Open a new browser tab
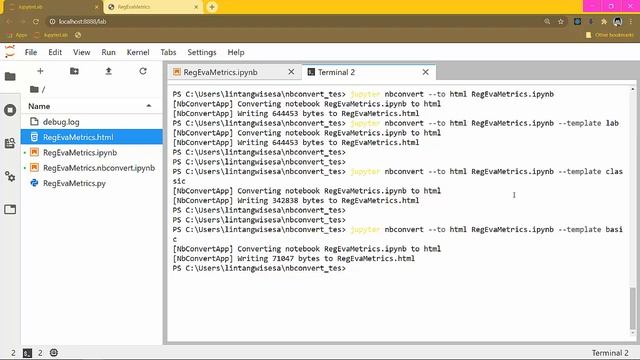 point(212,7)
